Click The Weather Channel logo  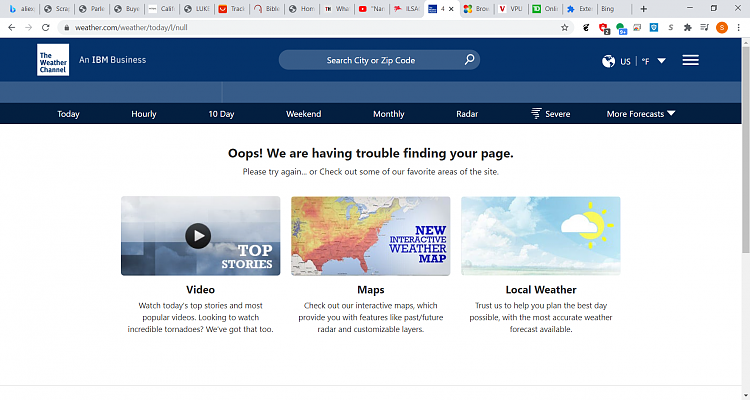53,60
